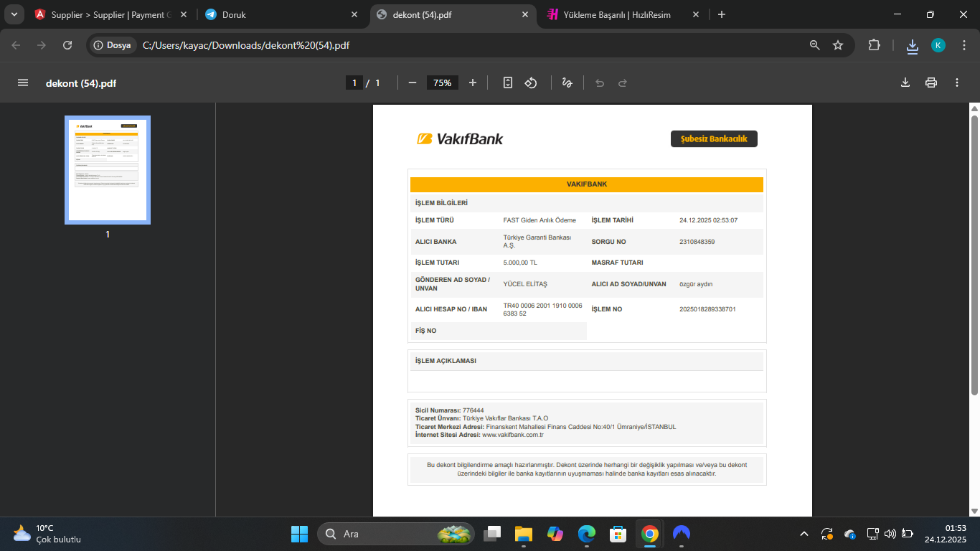Select page 1 thumbnail in sidebar
The width and height of the screenshot is (980, 551).
click(108, 170)
